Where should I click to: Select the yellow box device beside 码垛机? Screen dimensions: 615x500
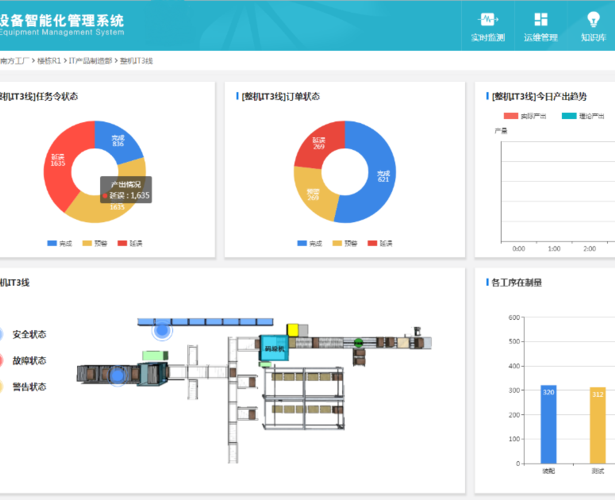pyautogui.click(x=293, y=330)
